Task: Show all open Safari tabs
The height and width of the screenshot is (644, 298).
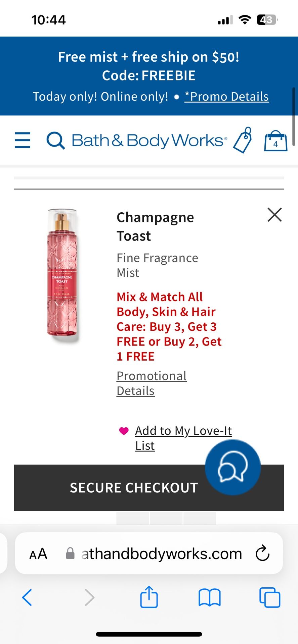Action: (x=270, y=597)
